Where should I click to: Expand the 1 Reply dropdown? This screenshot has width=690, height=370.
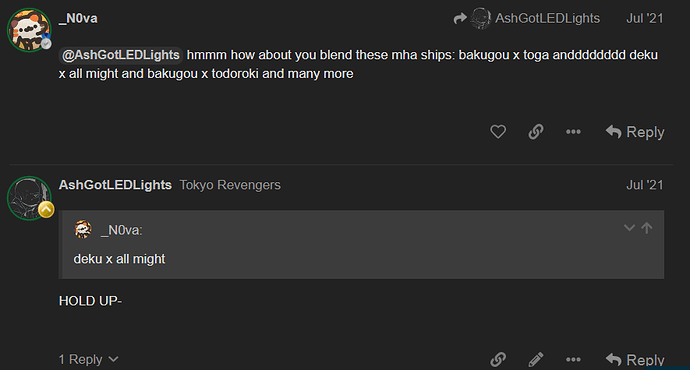pos(88,359)
